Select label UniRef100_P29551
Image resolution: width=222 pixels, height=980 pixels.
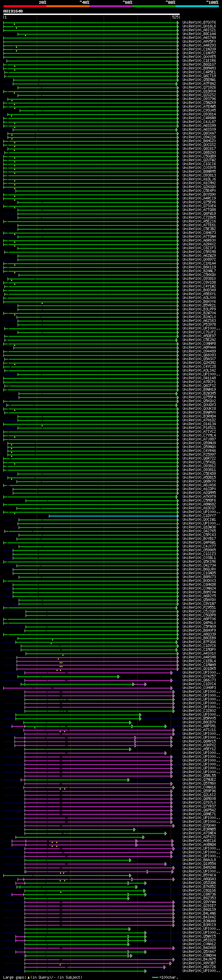199,608
